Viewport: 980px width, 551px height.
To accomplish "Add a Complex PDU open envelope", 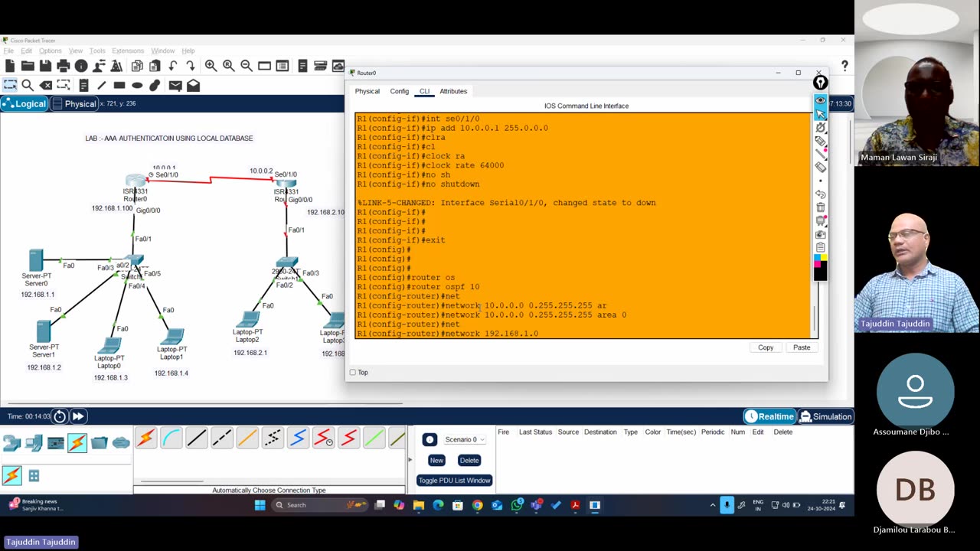I will [x=193, y=85].
